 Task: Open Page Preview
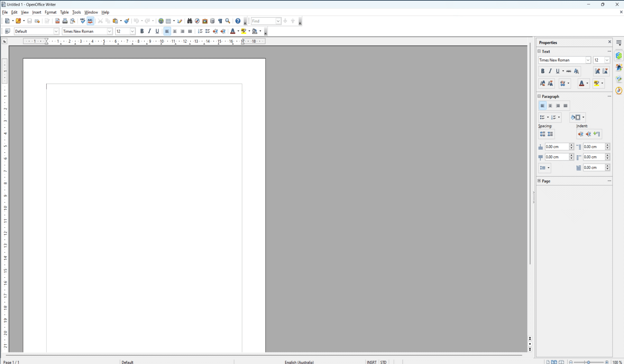73,21
